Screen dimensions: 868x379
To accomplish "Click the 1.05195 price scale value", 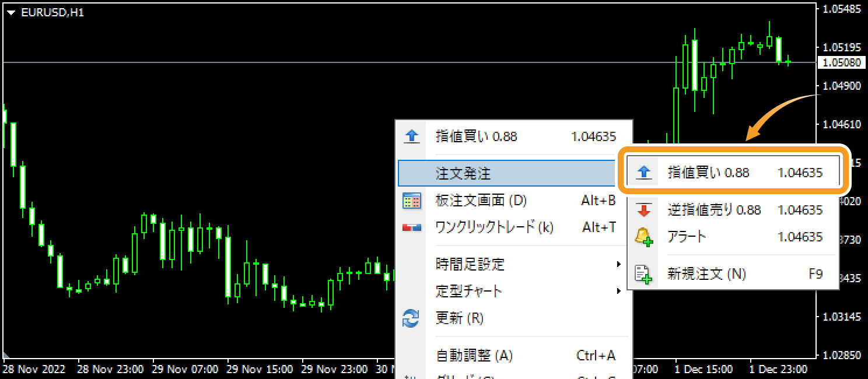I will pos(842,47).
